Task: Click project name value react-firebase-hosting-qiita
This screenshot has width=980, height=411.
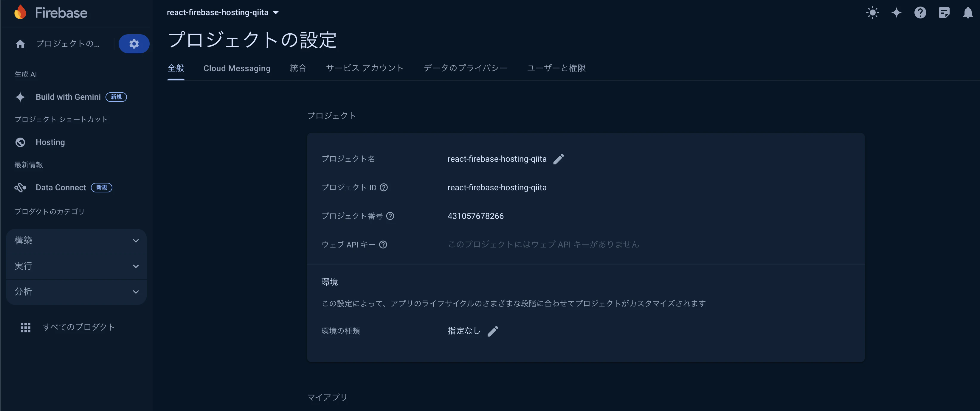Action: [x=497, y=159]
